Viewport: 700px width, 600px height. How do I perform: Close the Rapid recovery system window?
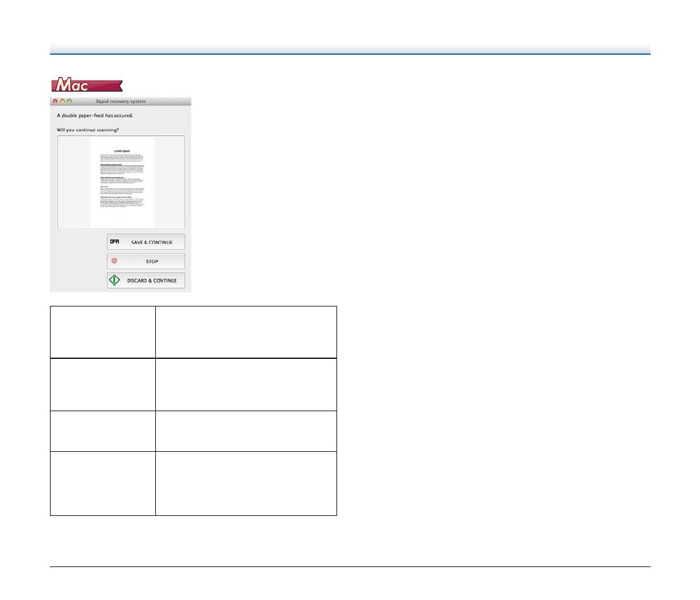55,101
